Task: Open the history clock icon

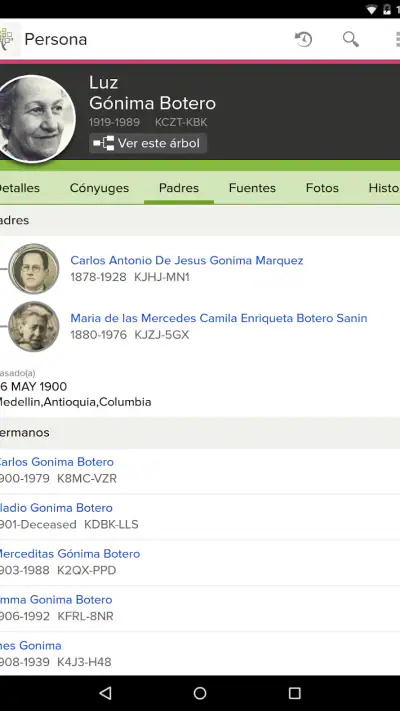Action: (304, 39)
